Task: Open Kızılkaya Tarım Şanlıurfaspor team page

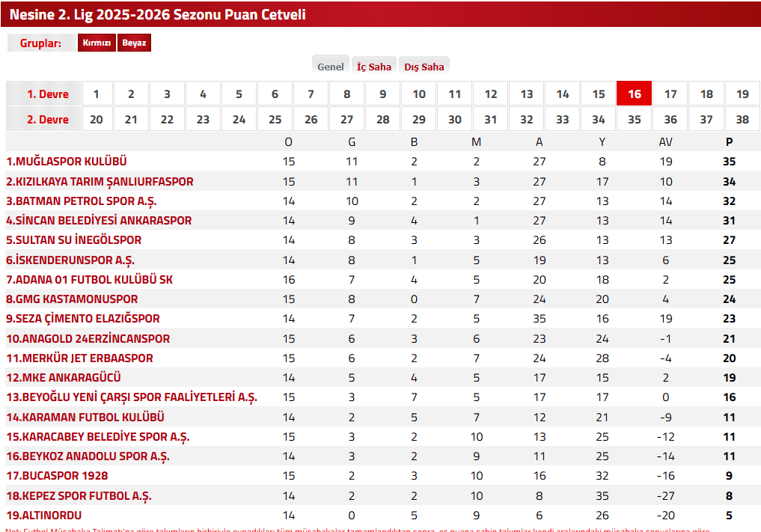Action: coord(100,182)
